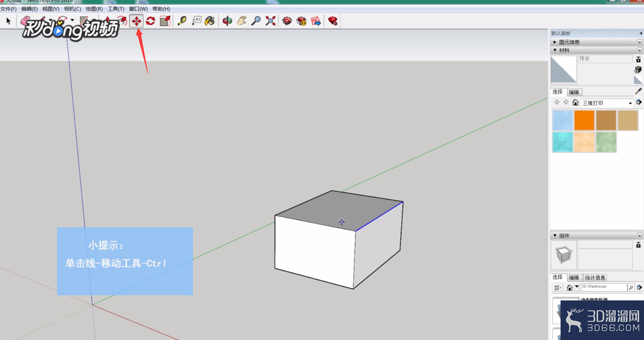The height and width of the screenshot is (340, 644).
Task: Collapse the 材料 panel
Action: pos(555,50)
